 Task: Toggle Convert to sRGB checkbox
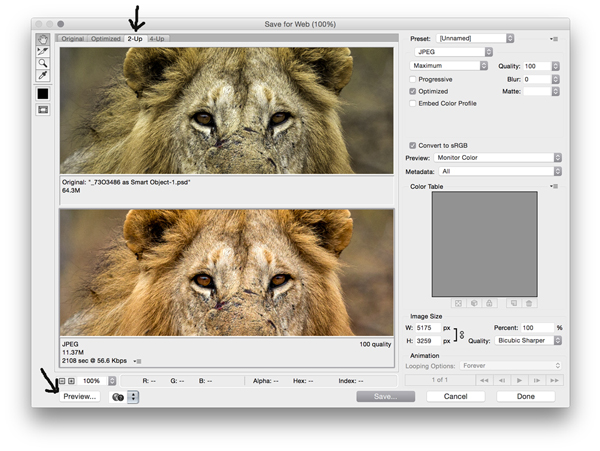pyautogui.click(x=413, y=145)
